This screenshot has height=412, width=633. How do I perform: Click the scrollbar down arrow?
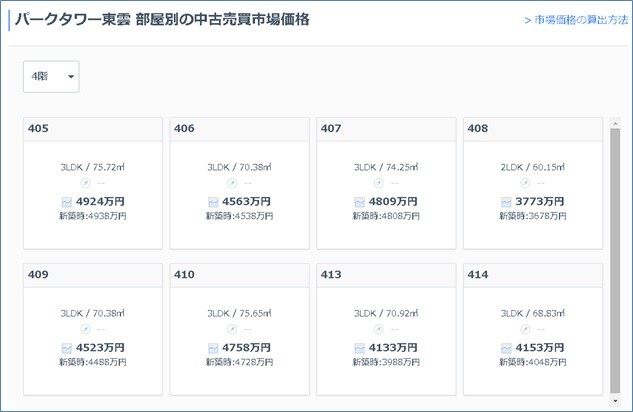(615, 401)
